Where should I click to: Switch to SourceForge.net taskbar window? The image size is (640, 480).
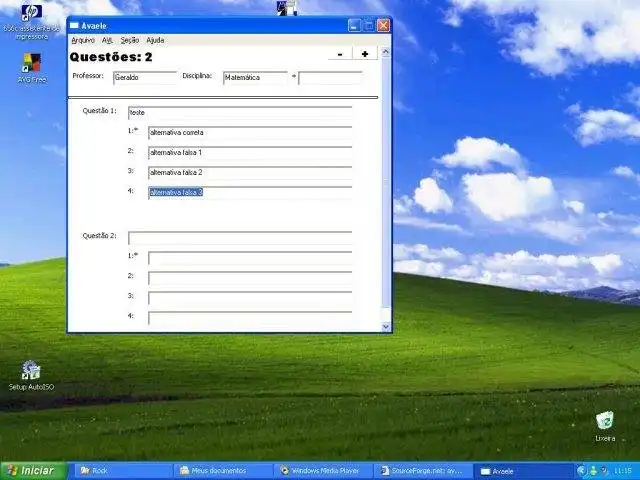(x=423, y=471)
